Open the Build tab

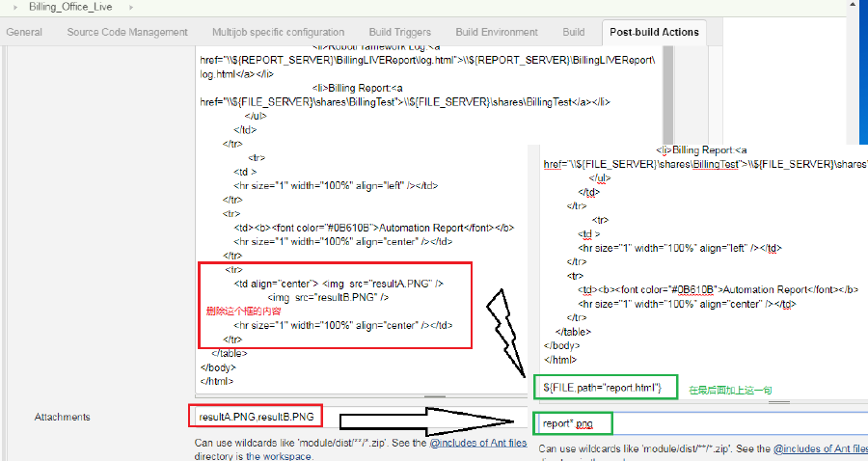574,32
